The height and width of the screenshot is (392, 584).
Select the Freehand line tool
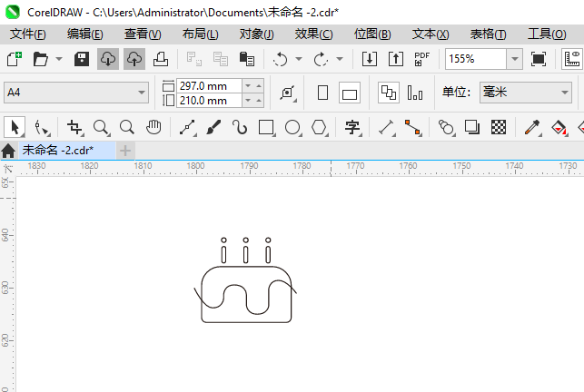pyautogui.click(x=187, y=127)
